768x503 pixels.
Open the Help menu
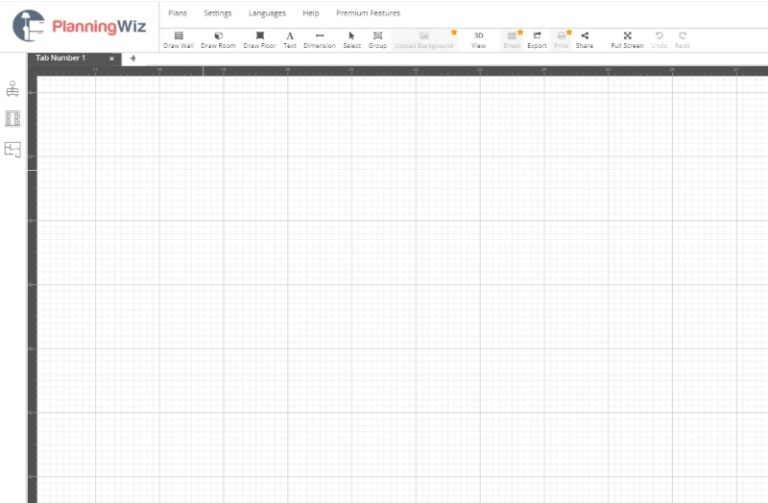tap(311, 13)
